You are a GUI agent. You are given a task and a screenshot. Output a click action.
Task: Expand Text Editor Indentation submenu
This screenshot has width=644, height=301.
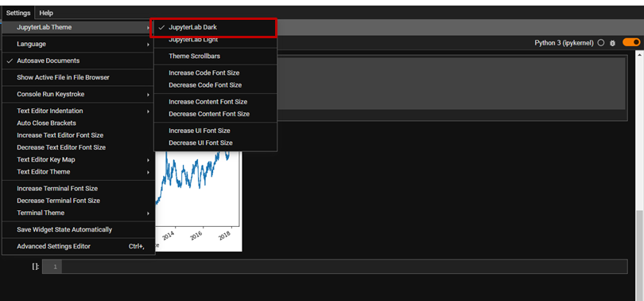point(79,111)
